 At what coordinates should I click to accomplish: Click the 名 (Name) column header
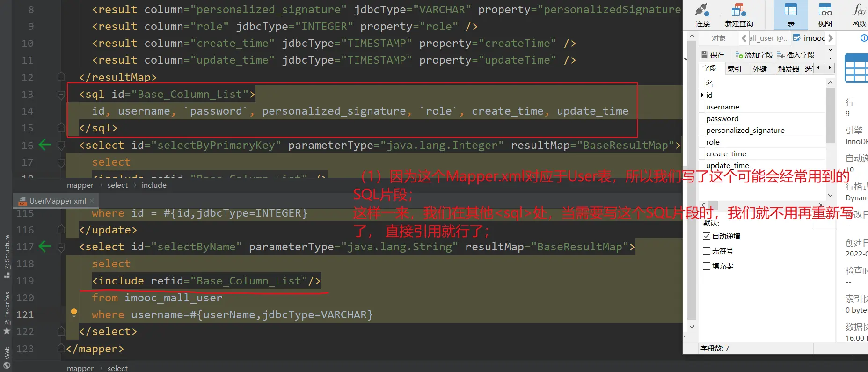765,83
